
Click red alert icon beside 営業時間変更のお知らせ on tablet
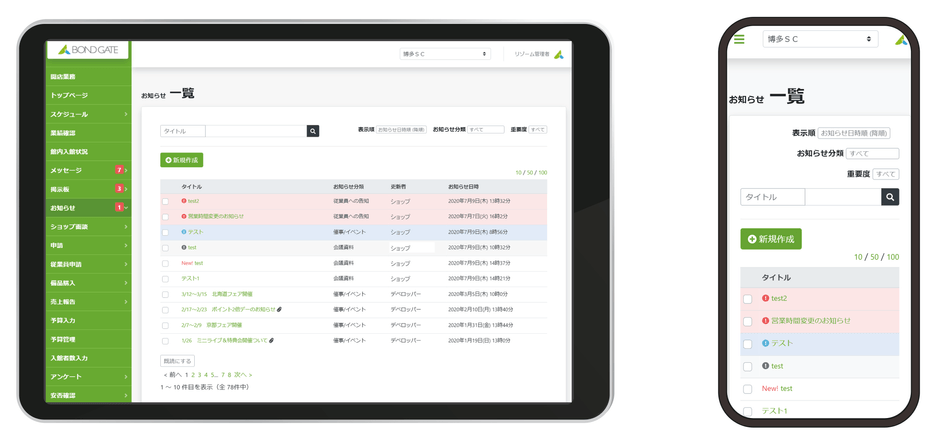(183, 216)
